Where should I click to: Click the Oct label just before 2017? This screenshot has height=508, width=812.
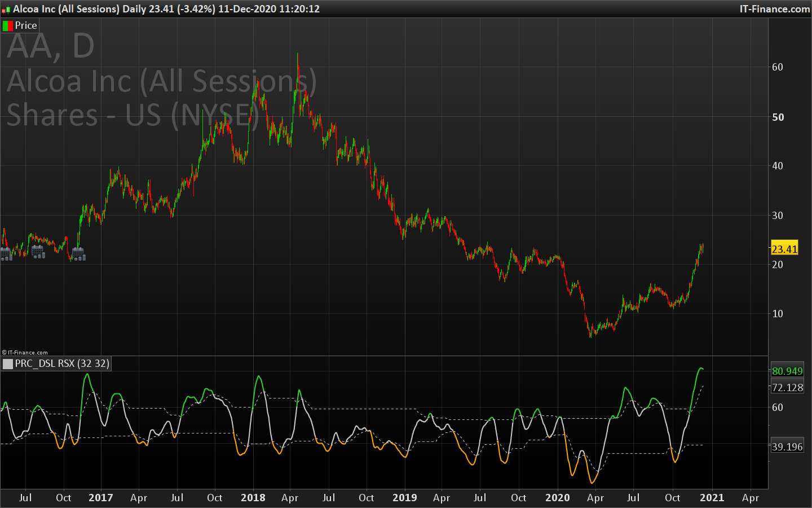(x=64, y=498)
